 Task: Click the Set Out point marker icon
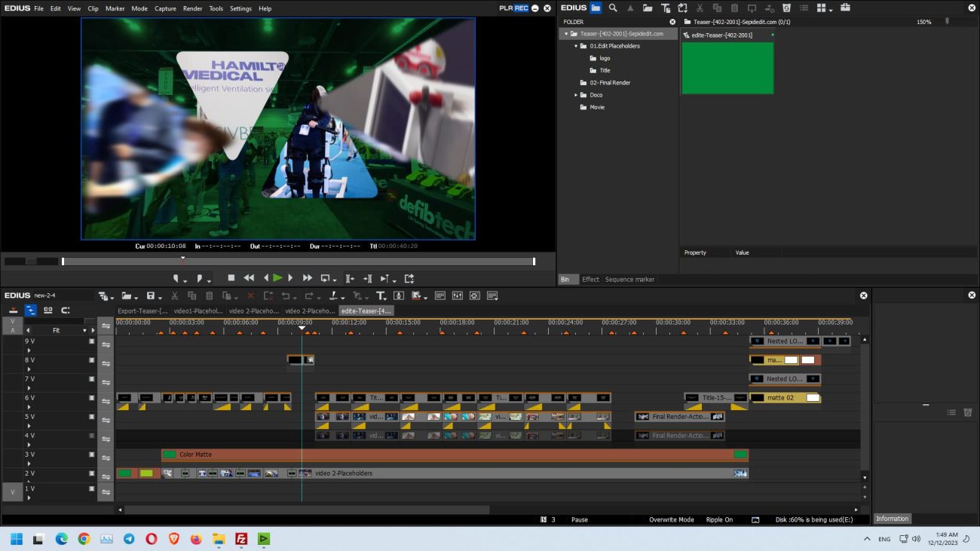click(199, 278)
